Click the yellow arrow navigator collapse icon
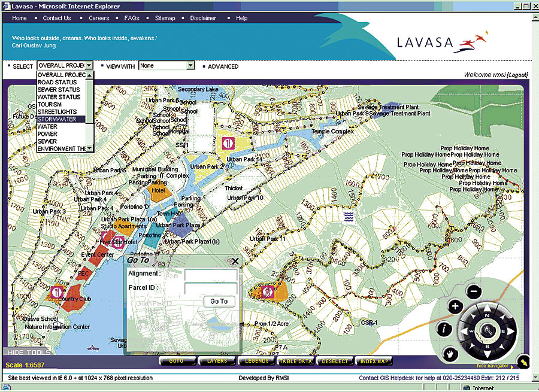 pos(523,361)
